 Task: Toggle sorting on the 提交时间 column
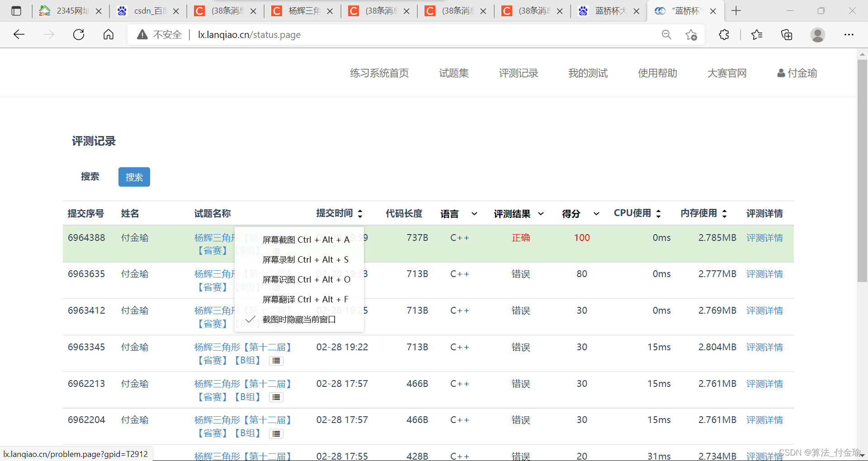[360, 213]
